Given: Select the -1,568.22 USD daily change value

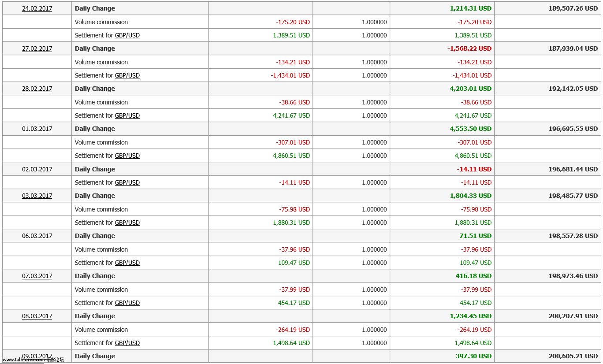Looking at the screenshot, I should pyautogui.click(x=469, y=48).
